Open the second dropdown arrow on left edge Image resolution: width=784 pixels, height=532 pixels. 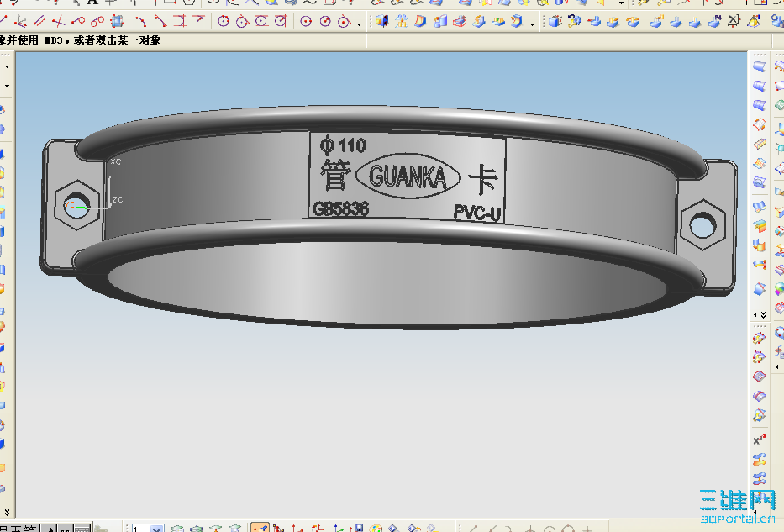[x=7, y=86]
